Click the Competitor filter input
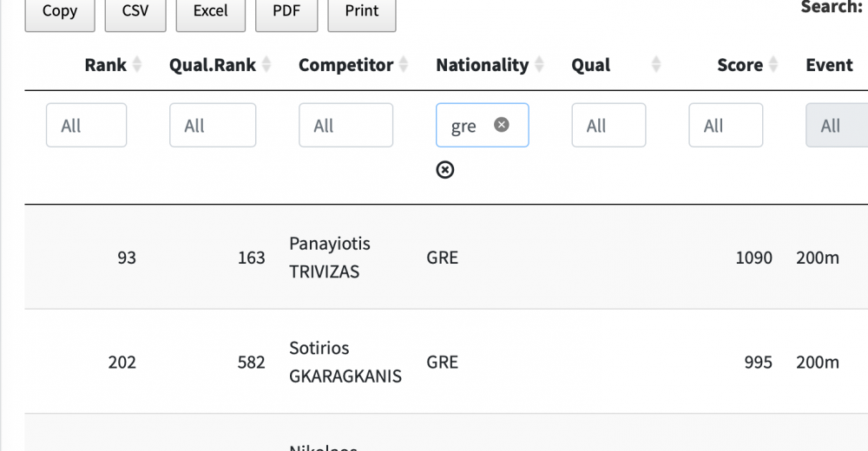The width and height of the screenshot is (868, 451). pyautogui.click(x=345, y=126)
